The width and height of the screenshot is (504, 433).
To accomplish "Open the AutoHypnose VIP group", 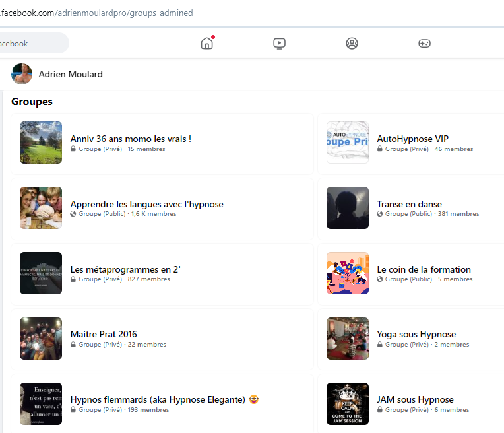I will (x=412, y=139).
